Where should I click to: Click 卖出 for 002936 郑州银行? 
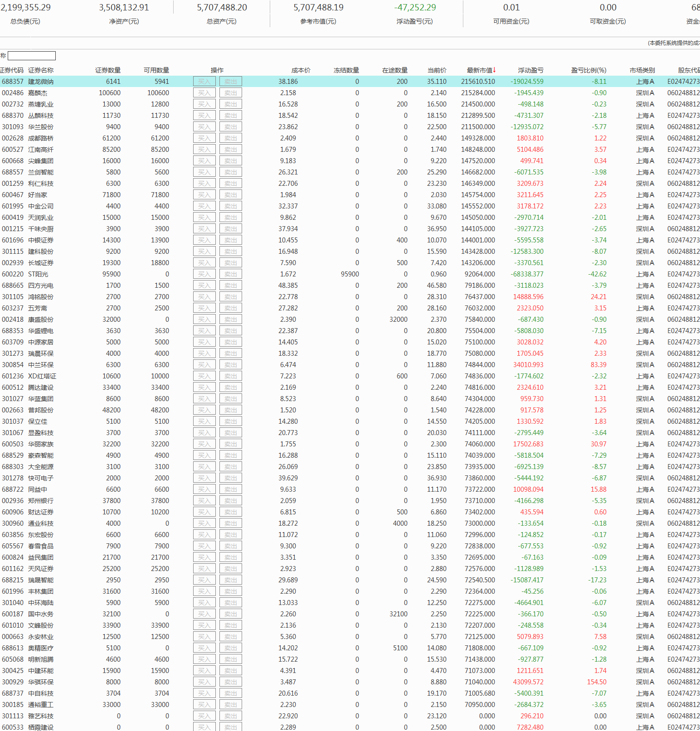231,501
